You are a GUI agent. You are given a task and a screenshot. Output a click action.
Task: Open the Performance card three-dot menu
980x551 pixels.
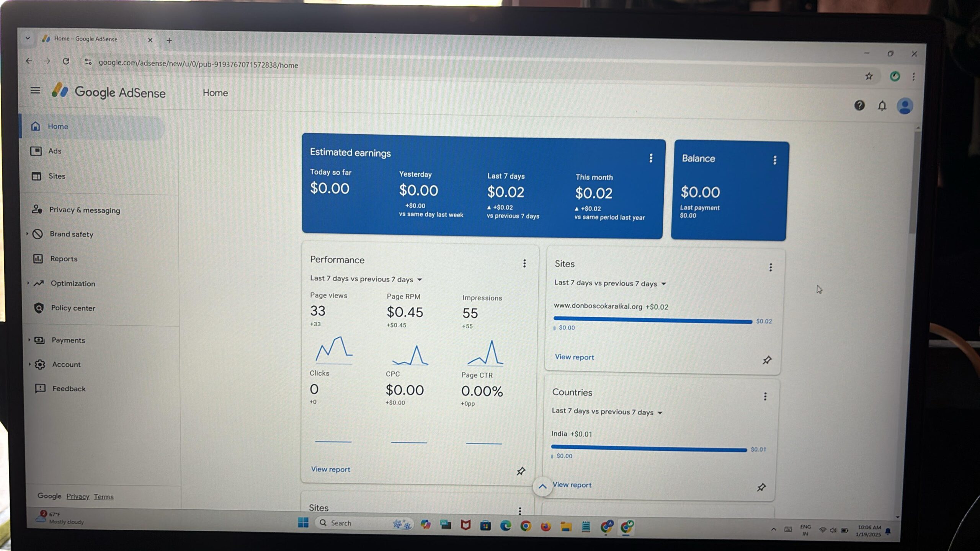(524, 263)
